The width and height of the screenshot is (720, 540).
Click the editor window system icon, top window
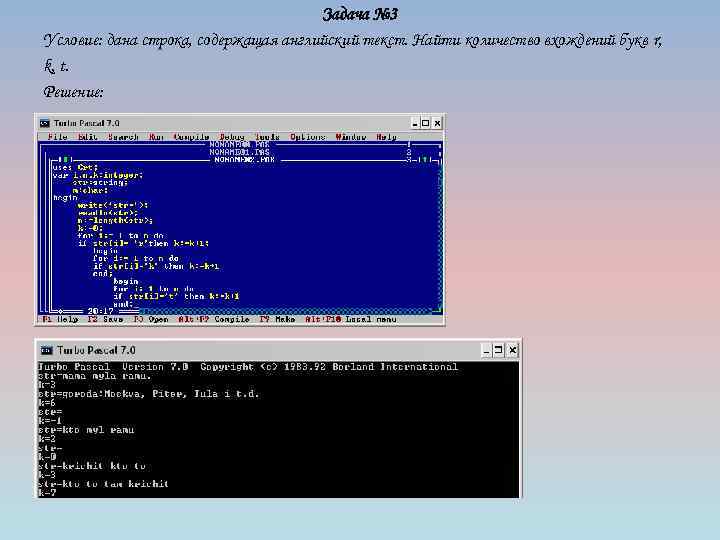[45, 123]
